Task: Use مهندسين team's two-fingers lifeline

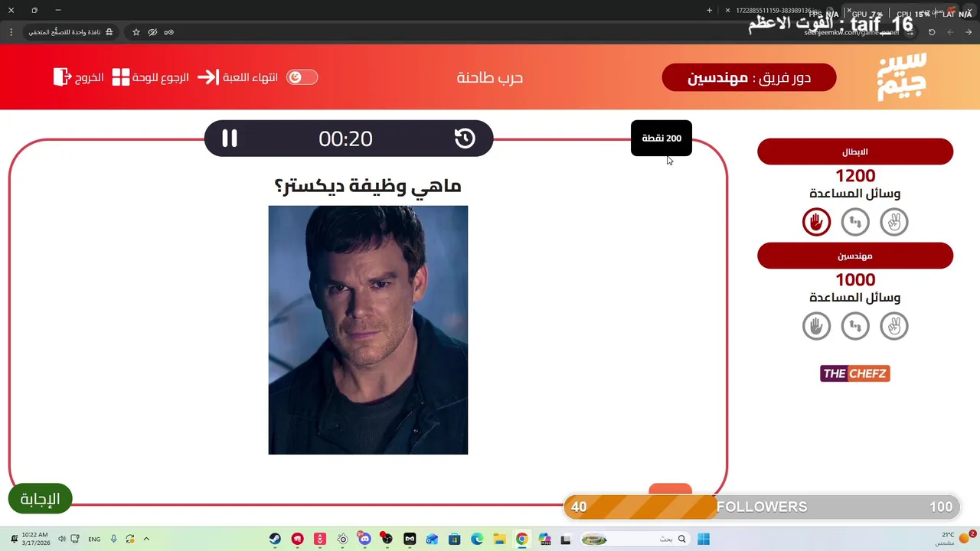Action: 894,326
